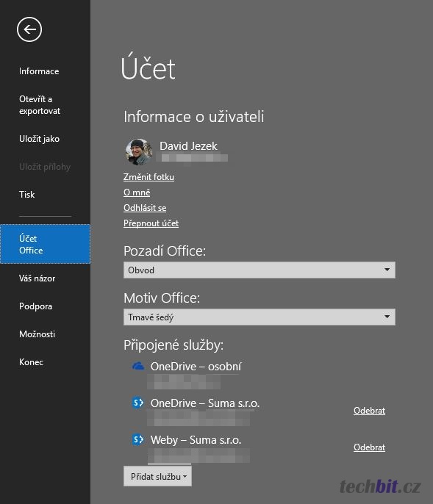Expand the Pozadí Office dropdown showing Obvod
The width and height of the screenshot is (433, 504).
(x=260, y=270)
